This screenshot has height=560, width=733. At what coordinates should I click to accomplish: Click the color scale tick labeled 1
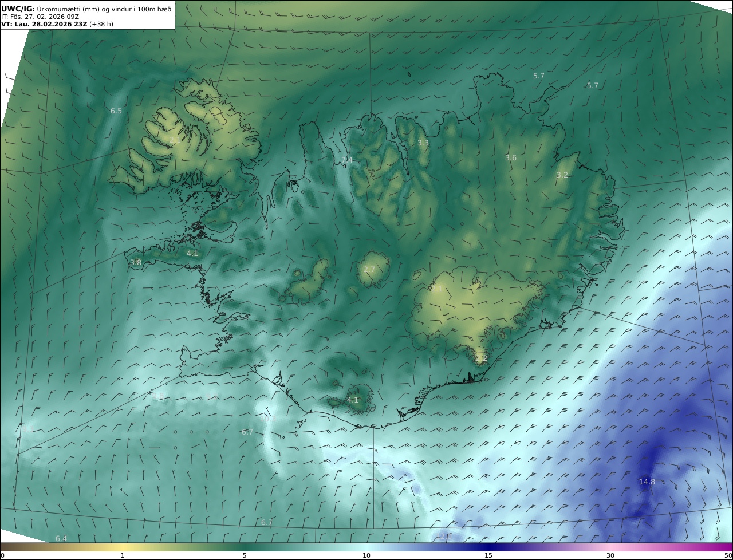click(x=122, y=555)
